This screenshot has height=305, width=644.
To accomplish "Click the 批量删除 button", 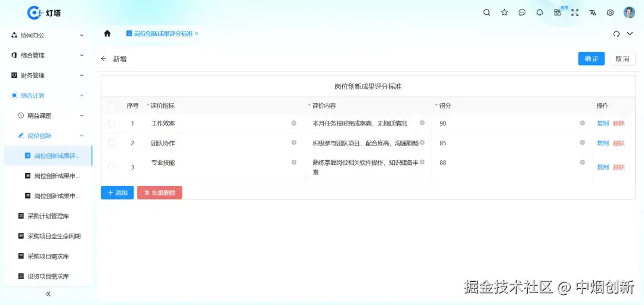I will tap(159, 192).
